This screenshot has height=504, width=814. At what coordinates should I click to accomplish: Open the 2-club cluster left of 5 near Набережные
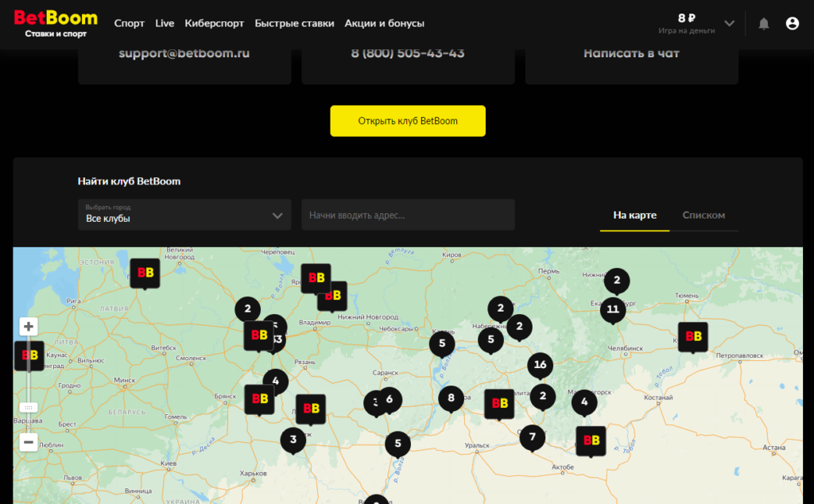pos(501,308)
